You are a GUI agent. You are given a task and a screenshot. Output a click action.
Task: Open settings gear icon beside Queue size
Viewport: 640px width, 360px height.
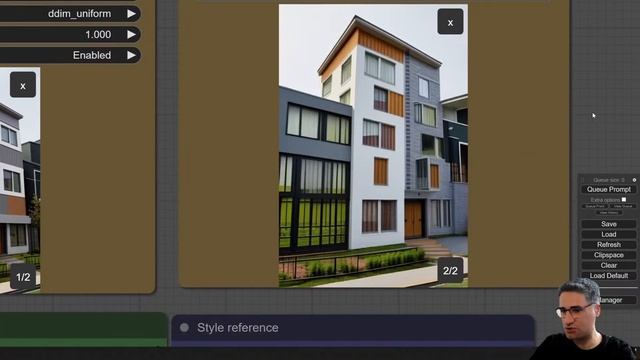634,180
